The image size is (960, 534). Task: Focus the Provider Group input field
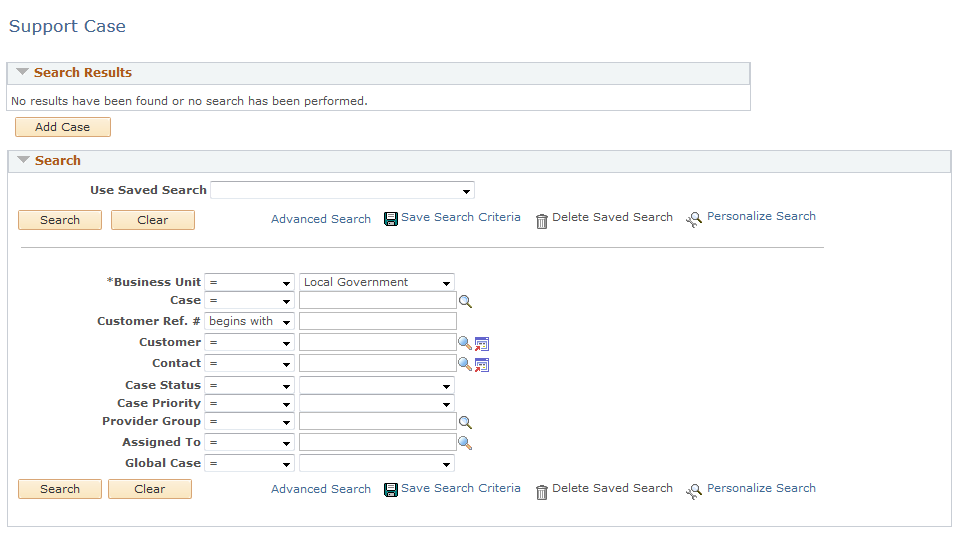[378, 421]
